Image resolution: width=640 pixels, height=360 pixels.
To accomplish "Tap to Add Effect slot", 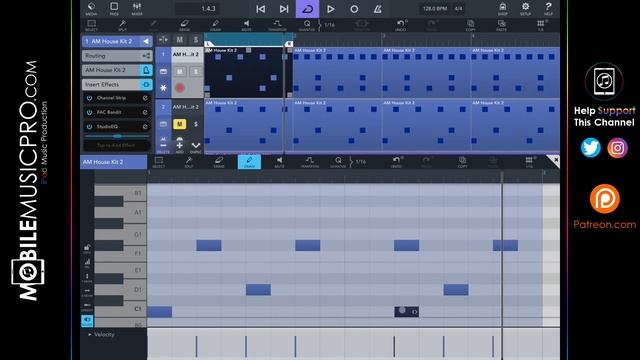I will coord(117,145).
